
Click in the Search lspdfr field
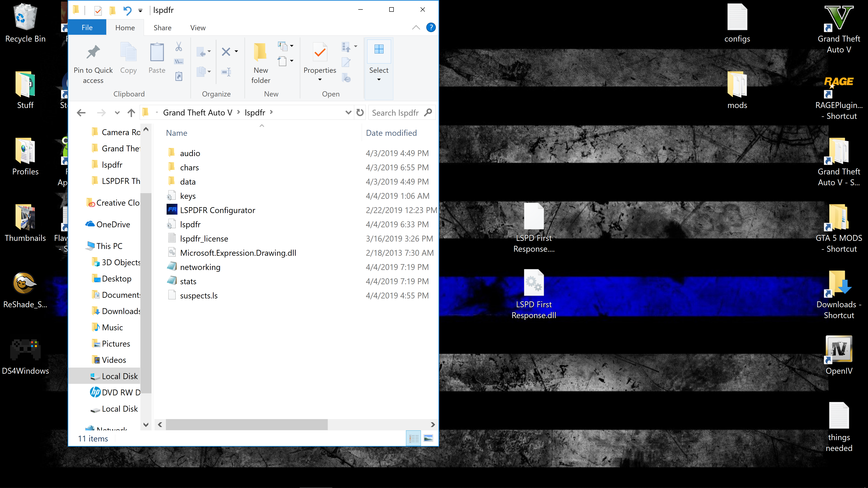pos(395,113)
